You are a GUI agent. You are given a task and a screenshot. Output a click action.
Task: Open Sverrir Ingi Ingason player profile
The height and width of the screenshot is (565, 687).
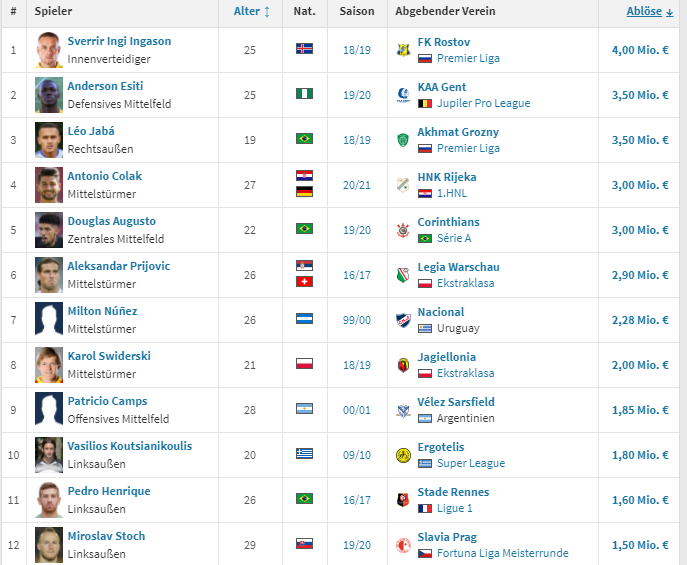click(x=119, y=41)
